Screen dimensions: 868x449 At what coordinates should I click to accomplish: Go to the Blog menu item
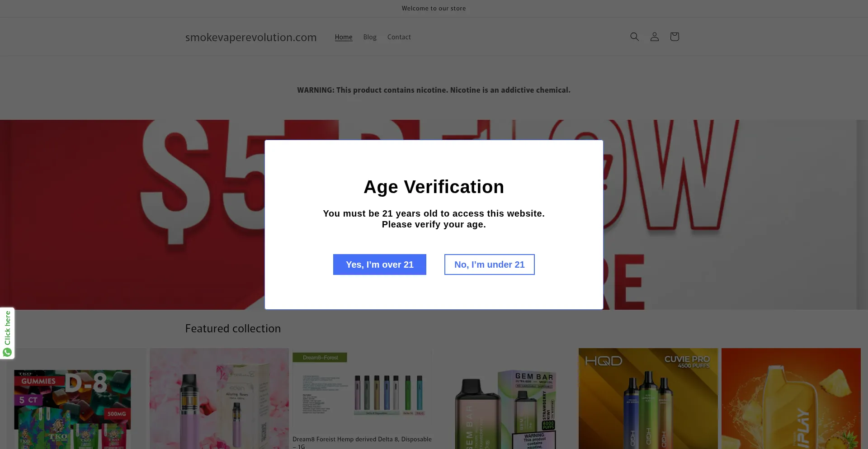pyautogui.click(x=370, y=37)
